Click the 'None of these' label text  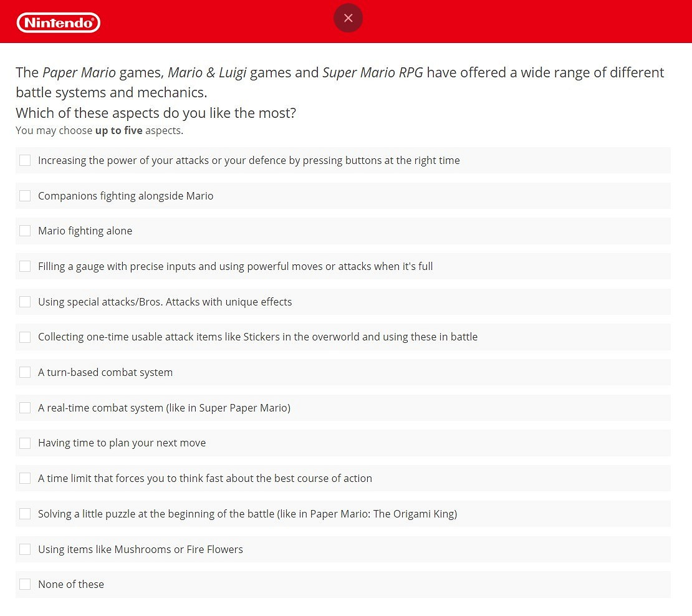click(x=71, y=584)
